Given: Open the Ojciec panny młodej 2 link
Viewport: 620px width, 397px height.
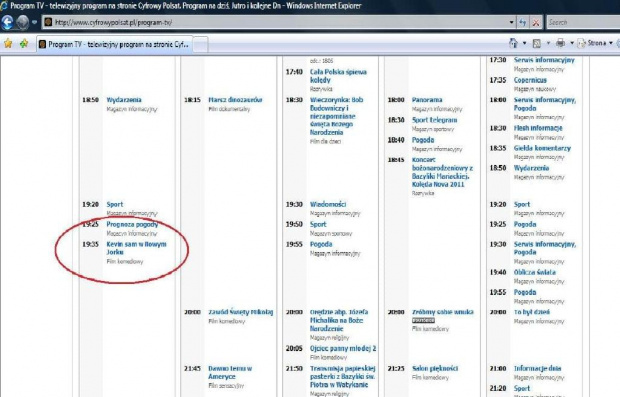Looking at the screenshot, I should tap(343, 348).
